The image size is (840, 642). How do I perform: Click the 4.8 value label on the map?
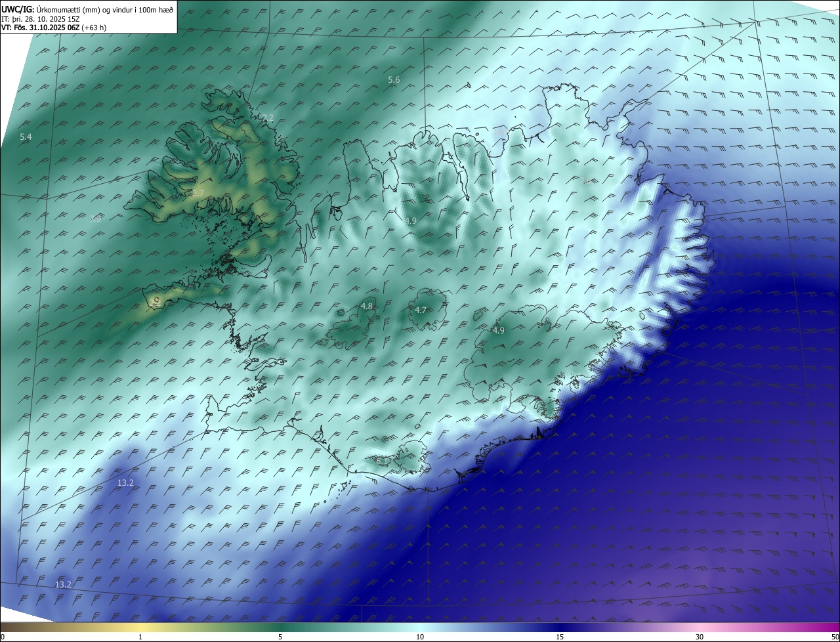point(366,307)
